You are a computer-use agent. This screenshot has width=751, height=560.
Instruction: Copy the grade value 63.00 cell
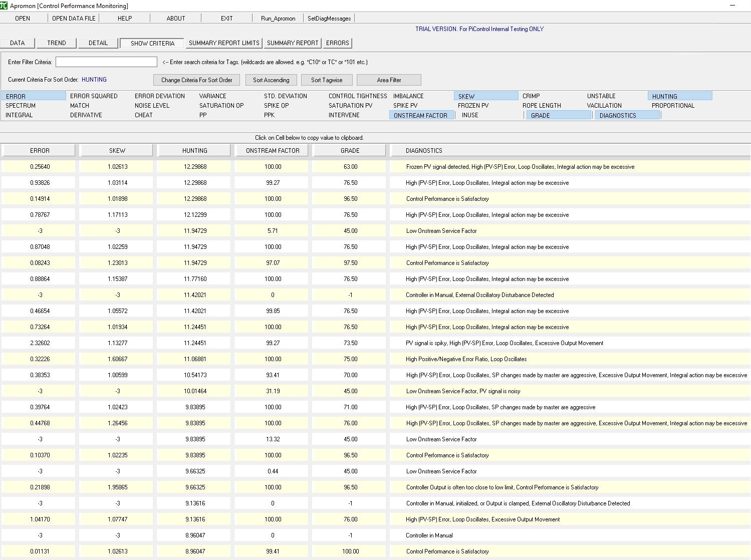(350, 167)
